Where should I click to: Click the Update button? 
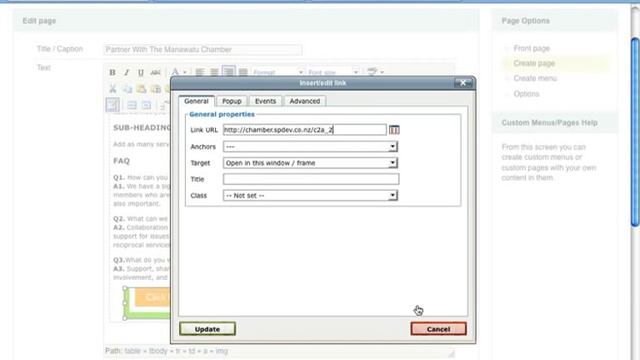click(207, 329)
